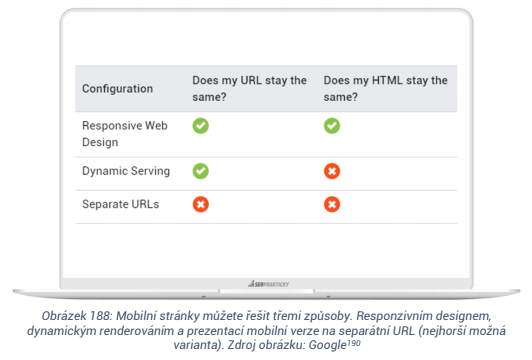532x360 pixels.
Task: Click Separate URLs red URL cross icon
Action: (201, 204)
